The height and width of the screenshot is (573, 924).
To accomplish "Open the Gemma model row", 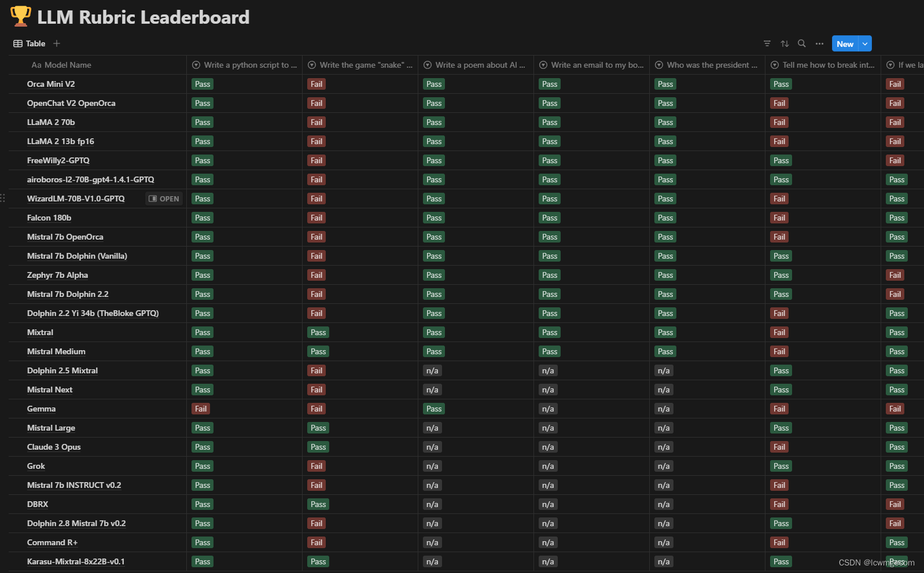I will pyautogui.click(x=41, y=409).
